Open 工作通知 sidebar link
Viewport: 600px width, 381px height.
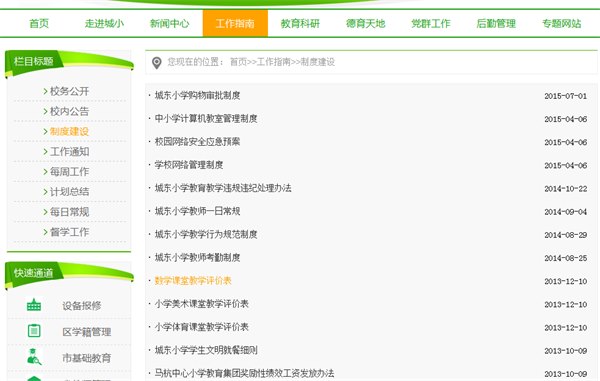[x=69, y=151]
